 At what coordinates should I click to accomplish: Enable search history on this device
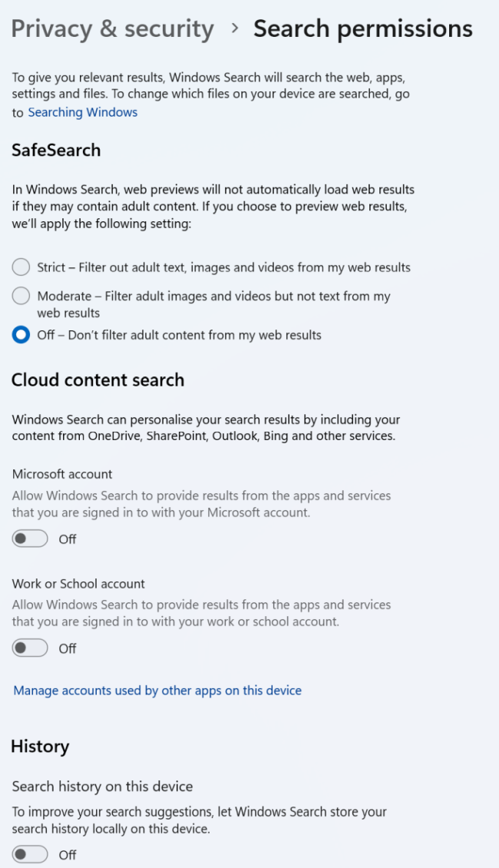click(29, 854)
